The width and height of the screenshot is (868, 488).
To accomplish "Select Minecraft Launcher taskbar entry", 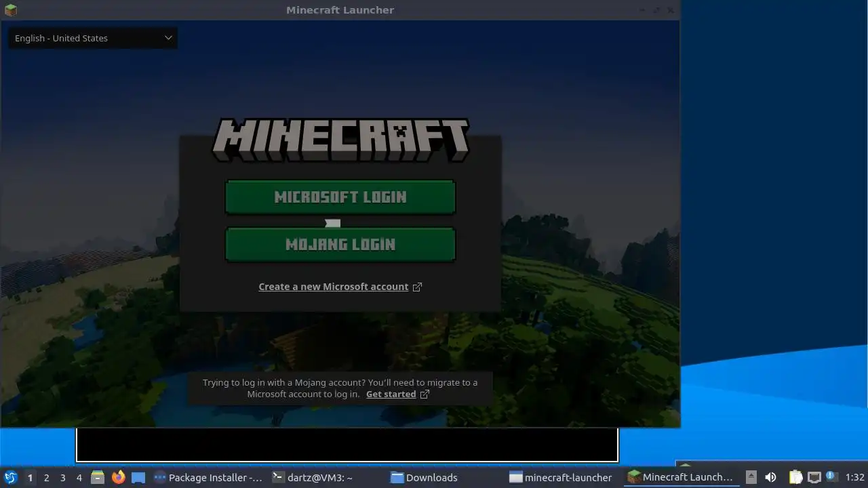I will (x=681, y=477).
